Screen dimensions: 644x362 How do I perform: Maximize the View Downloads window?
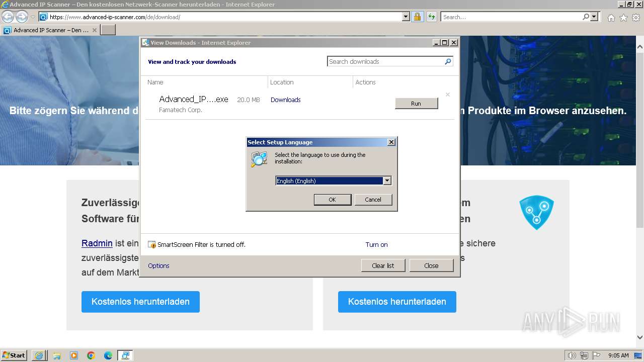[x=445, y=43]
